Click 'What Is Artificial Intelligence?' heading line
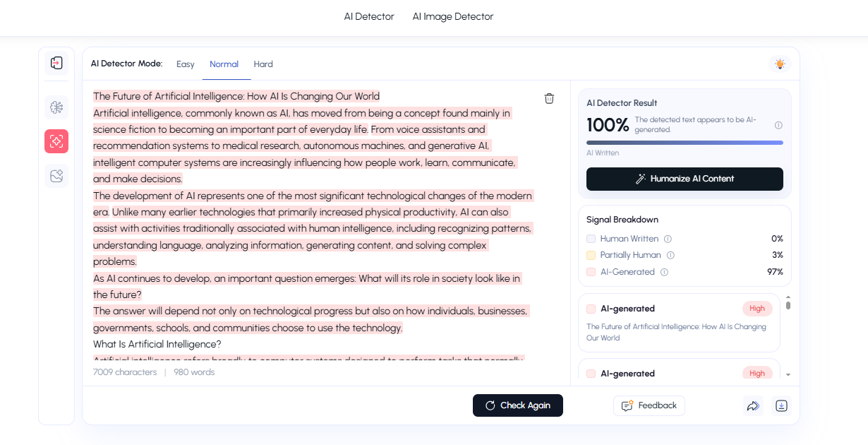 pyautogui.click(x=157, y=345)
